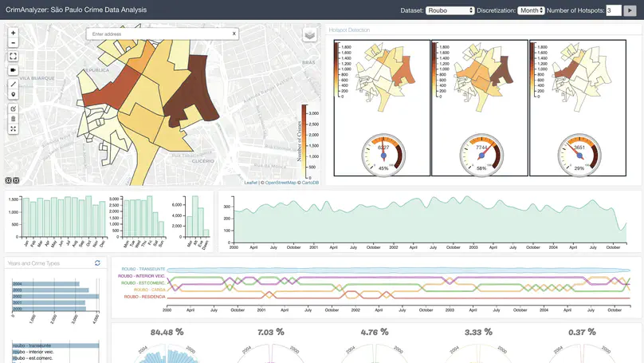Viewport: 644px width, 363px height.
Task: Refresh the Years and Crime Types panel
Action: pos(97,263)
